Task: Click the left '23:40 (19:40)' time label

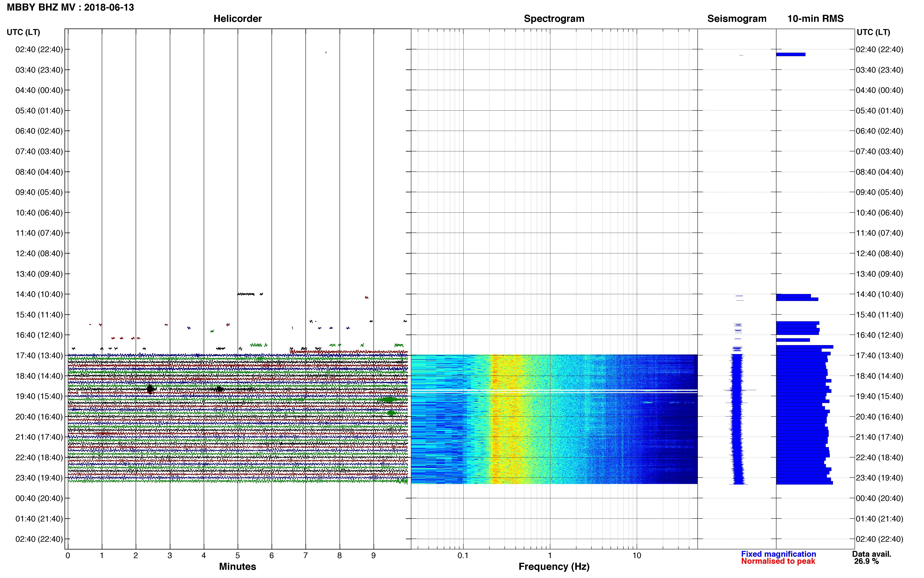Action: pyautogui.click(x=39, y=478)
